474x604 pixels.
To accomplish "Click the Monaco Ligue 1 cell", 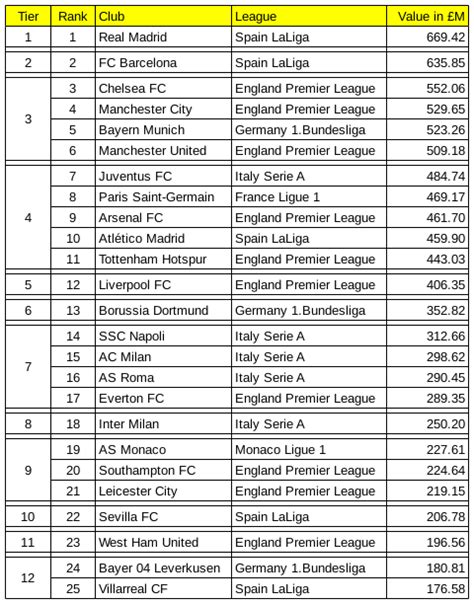I will [309, 450].
